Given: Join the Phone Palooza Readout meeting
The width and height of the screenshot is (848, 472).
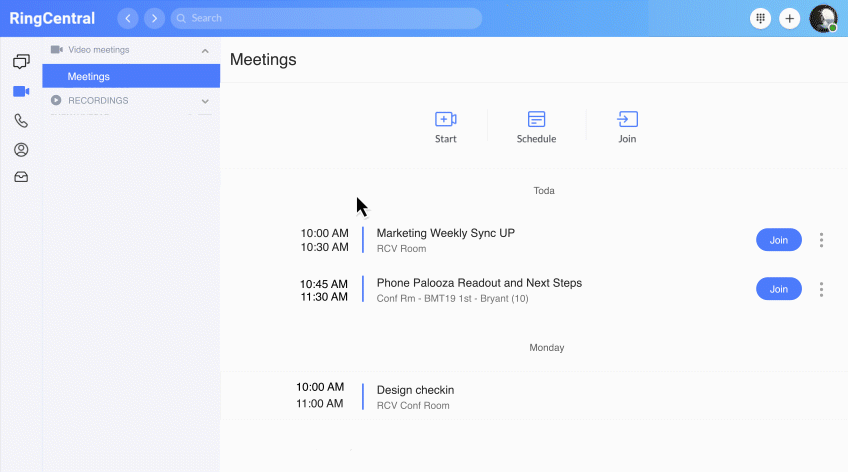Looking at the screenshot, I should (778, 289).
